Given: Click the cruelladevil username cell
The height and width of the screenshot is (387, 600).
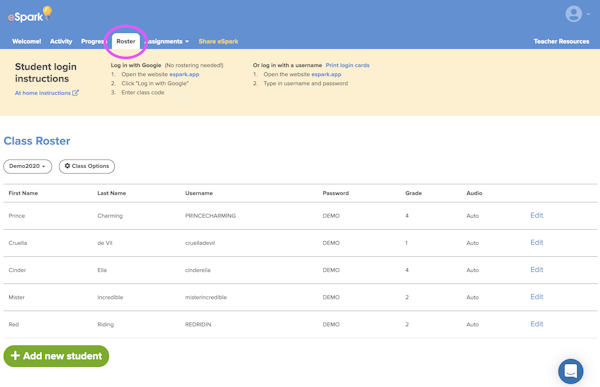Looking at the screenshot, I should click(200, 243).
